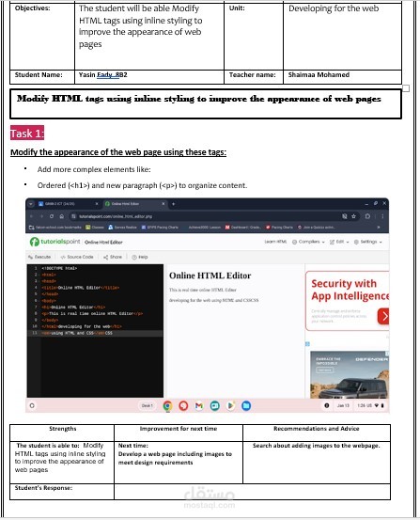Open the falcon-school.com bookmarks folder
This screenshot has width=420, height=520.
pos(55,228)
